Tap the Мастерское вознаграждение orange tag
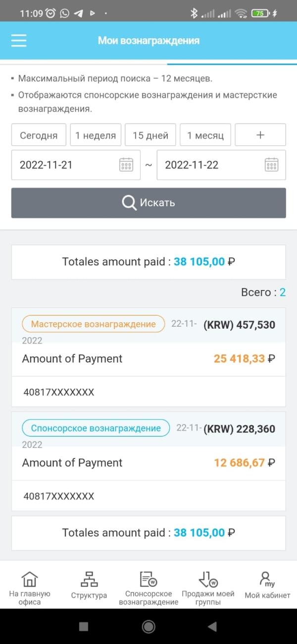 pyautogui.click(x=94, y=324)
